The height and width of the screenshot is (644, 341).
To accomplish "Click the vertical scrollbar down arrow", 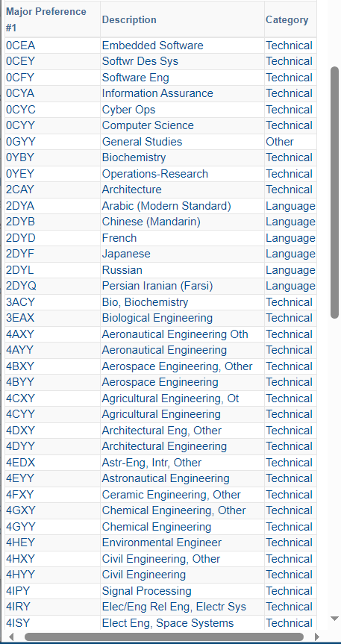I will [x=335, y=619].
